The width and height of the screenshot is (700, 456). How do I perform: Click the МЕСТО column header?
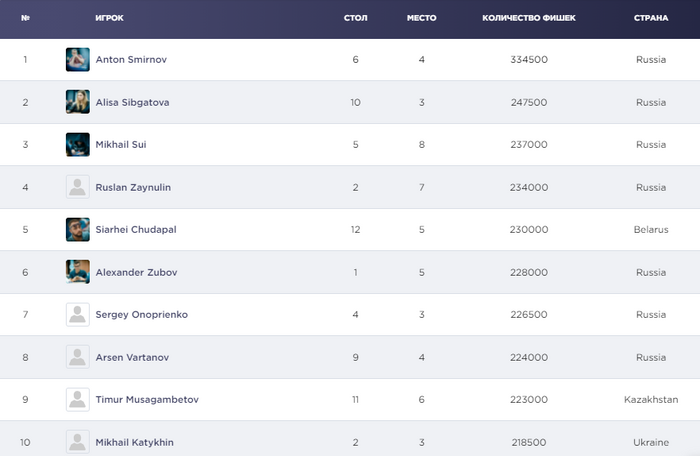(422, 18)
